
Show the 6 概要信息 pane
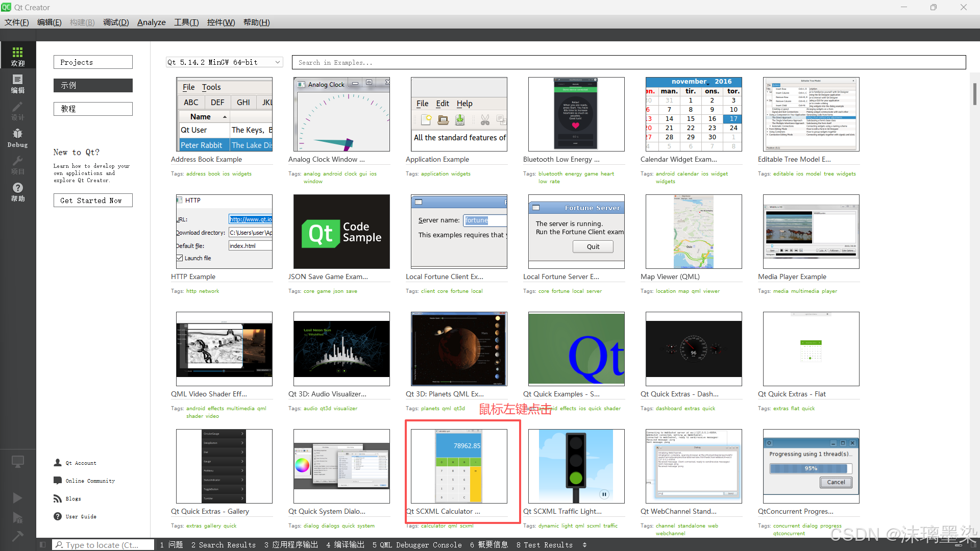(489, 545)
